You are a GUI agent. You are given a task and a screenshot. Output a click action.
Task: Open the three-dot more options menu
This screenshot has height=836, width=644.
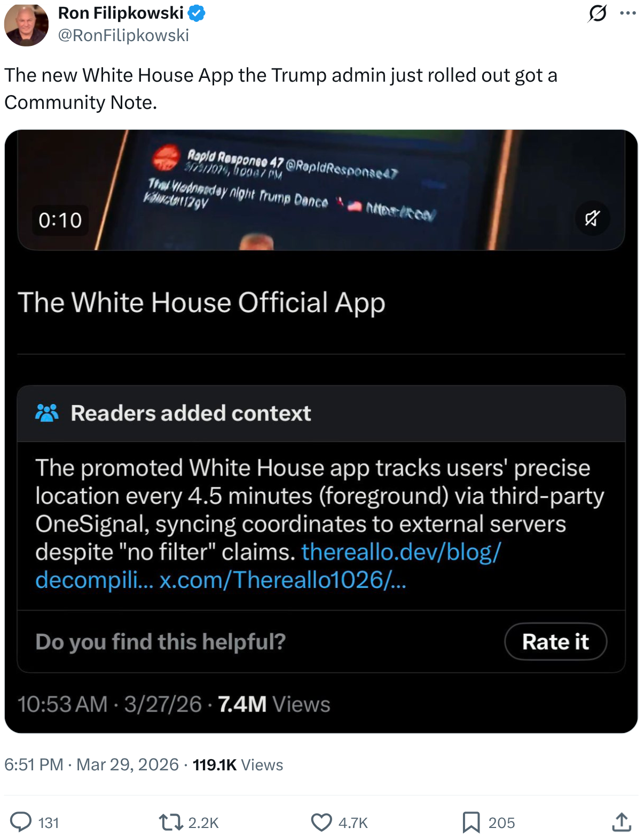(x=628, y=13)
